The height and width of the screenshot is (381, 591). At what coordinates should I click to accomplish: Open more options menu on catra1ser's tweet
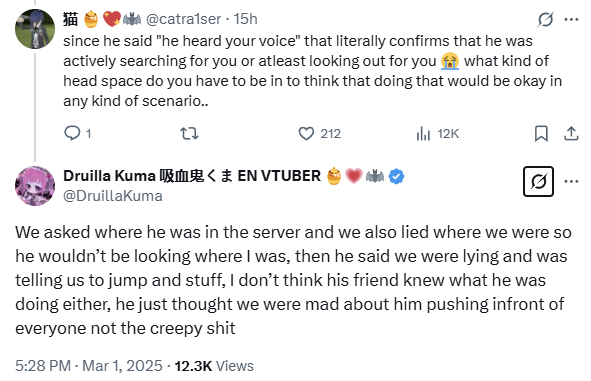coord(571,19)
